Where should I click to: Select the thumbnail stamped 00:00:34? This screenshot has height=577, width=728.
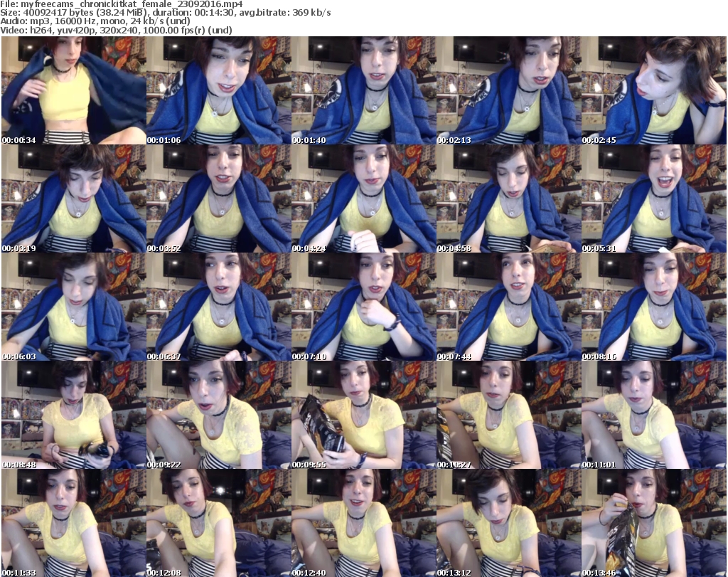click(74, 90)
